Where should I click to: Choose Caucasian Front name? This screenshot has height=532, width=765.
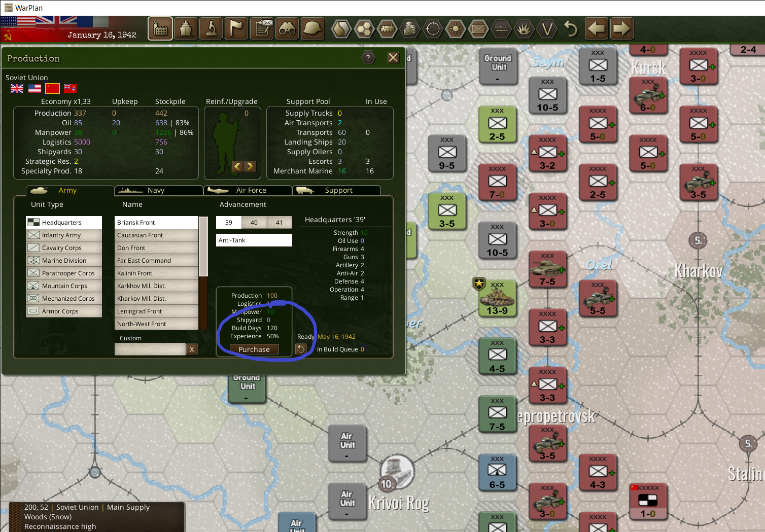pos(156,235)
